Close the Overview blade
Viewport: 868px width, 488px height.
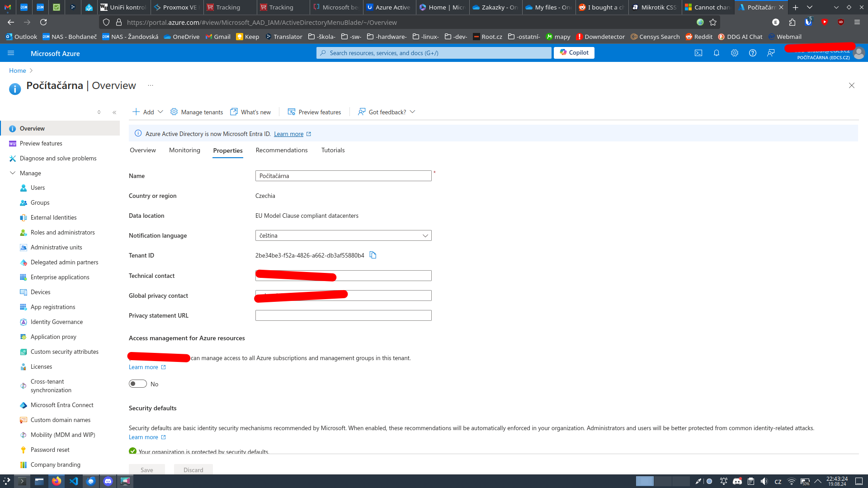tap(852, 85)
